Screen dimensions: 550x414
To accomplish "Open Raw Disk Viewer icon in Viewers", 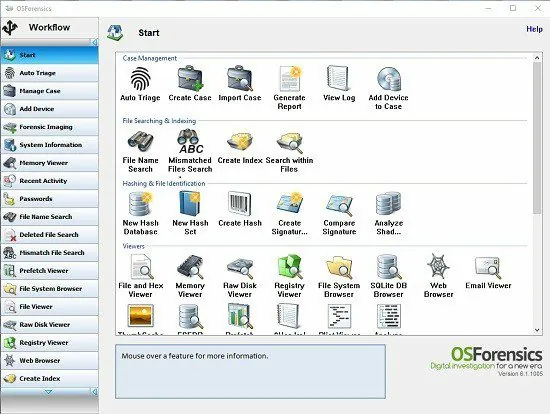I will 240,268.
